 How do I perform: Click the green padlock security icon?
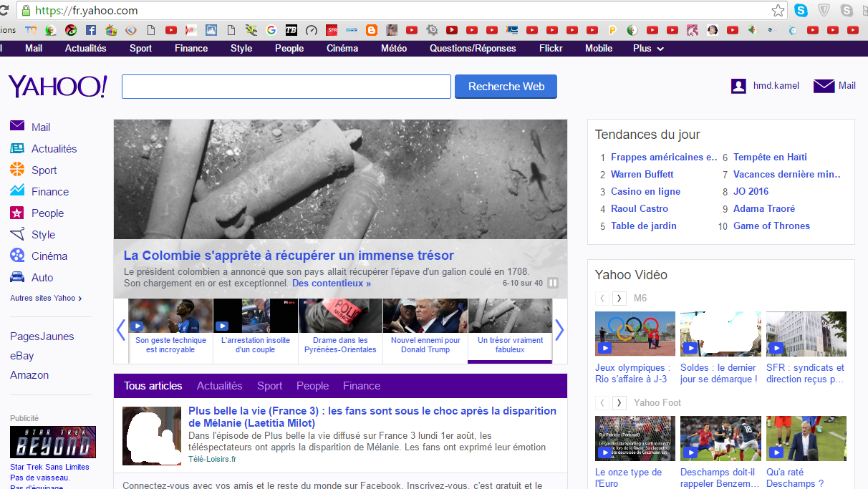(x=26, y=11)
